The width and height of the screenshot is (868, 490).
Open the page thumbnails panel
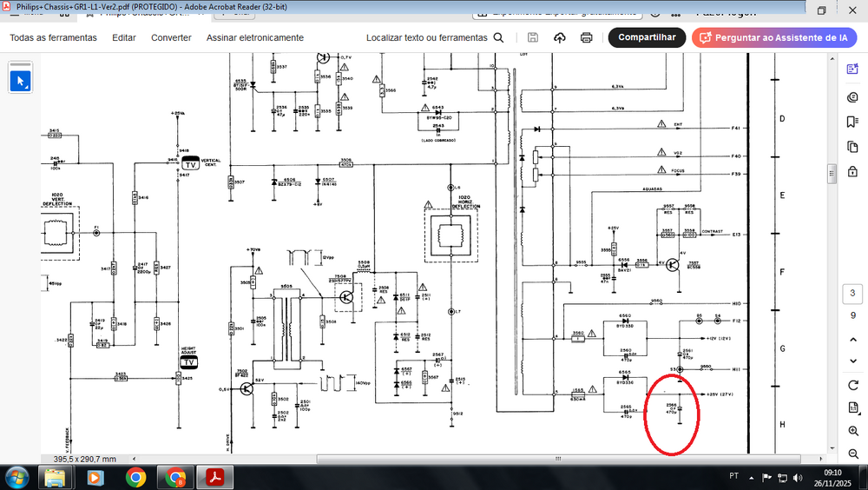[x=852, y=147]
